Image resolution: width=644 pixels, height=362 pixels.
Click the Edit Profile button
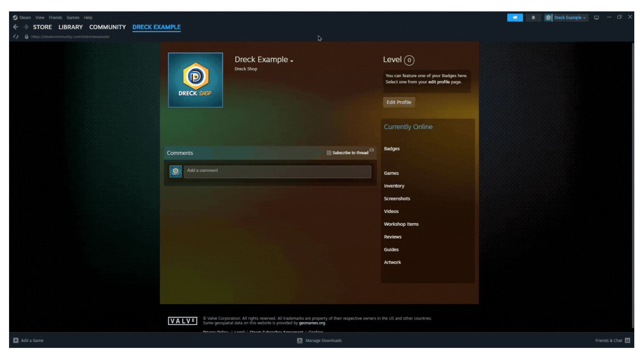399,102
